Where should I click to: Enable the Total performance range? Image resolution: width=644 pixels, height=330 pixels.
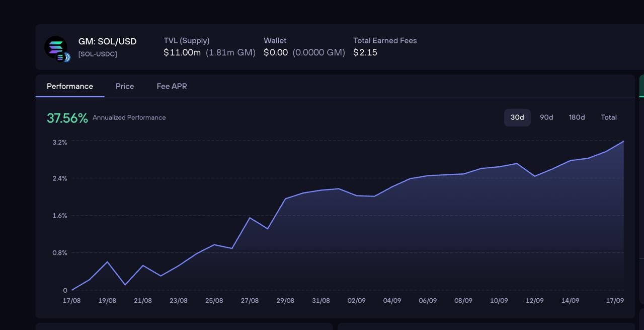(x=609, y=117)
